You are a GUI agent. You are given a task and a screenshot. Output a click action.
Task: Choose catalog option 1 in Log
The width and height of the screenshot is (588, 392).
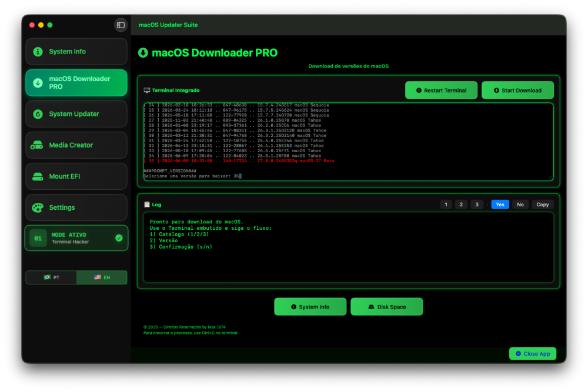click(x=446, y=205)
